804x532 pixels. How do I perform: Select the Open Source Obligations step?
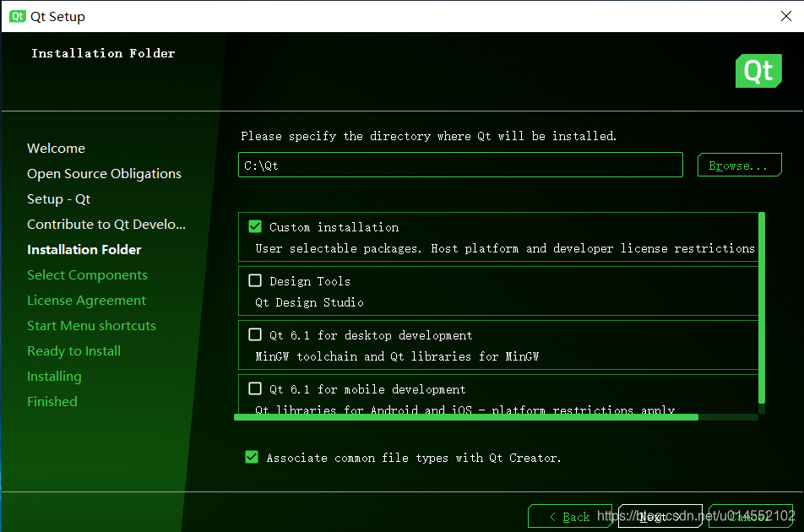point(104,174)
